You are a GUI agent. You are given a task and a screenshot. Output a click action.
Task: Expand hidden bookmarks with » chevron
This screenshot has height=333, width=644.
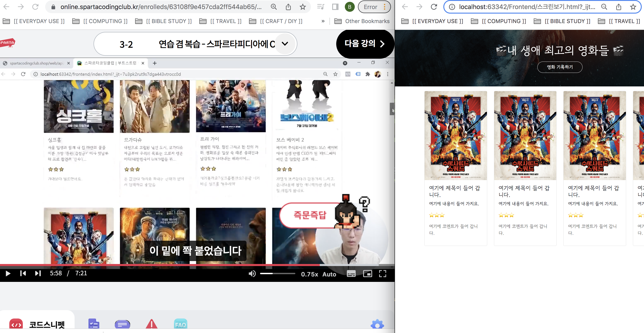[x=323, y=21]
